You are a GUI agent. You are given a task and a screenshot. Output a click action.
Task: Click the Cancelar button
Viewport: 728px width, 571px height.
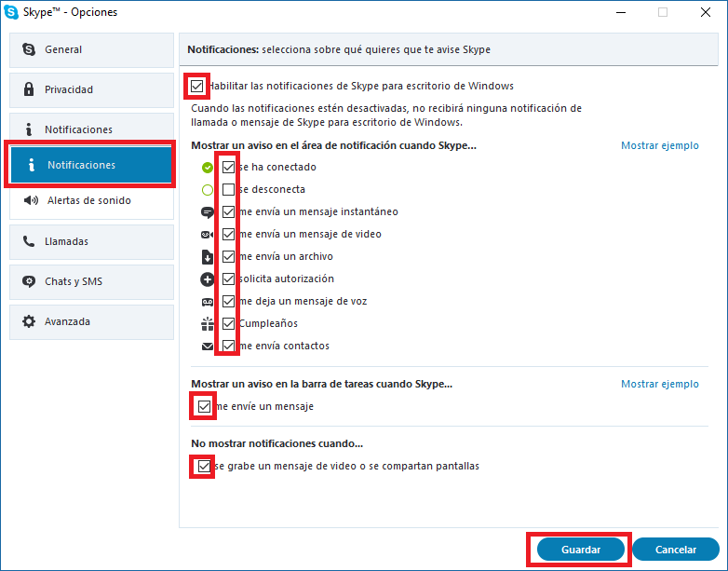click(x=676, y=550)
